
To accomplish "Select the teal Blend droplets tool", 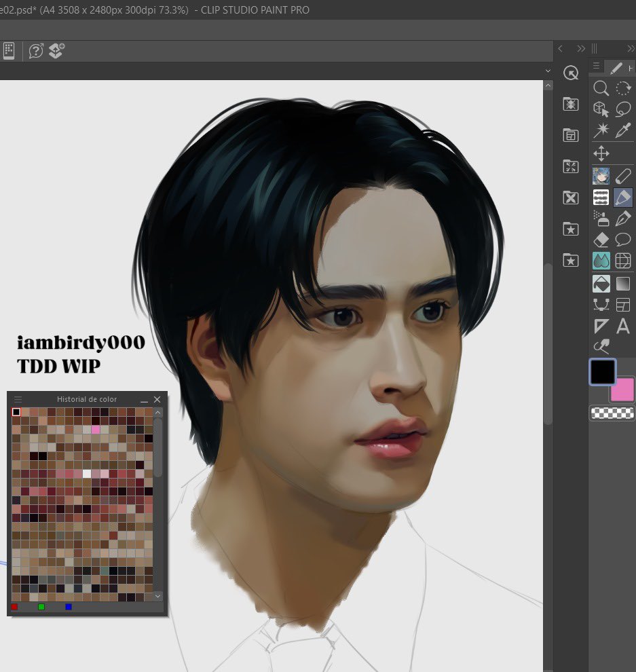I will (601, 261).
